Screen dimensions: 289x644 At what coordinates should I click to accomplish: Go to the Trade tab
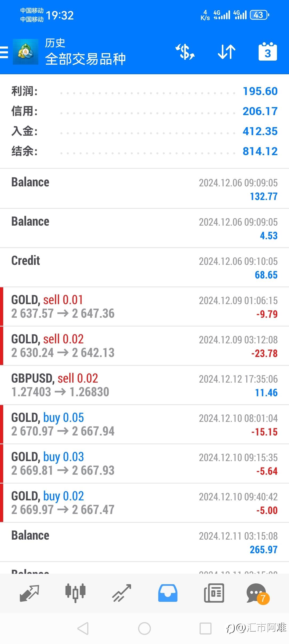tap(122, 593)
